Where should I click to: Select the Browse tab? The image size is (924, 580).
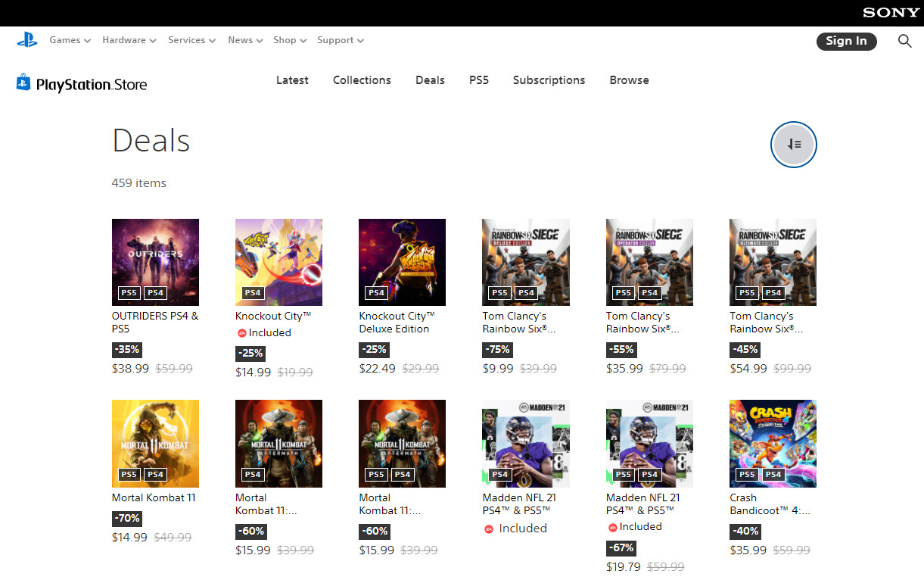(629, 80)
